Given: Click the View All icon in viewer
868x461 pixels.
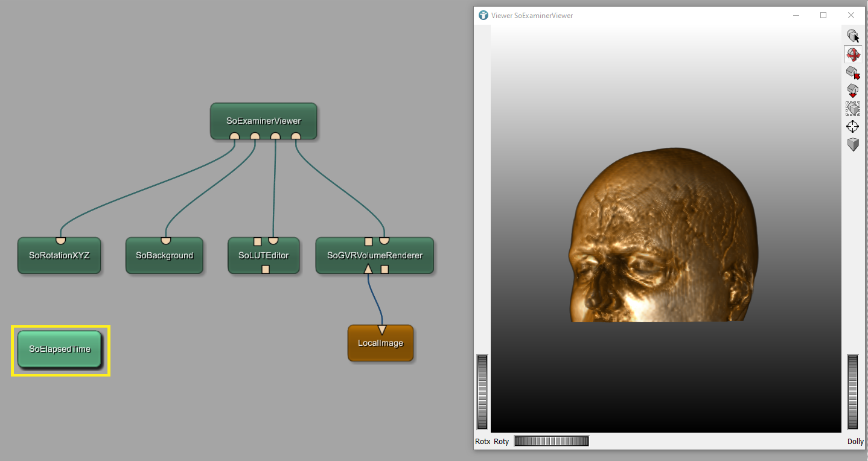Looking at the screenshot, I should pos(852,109).
